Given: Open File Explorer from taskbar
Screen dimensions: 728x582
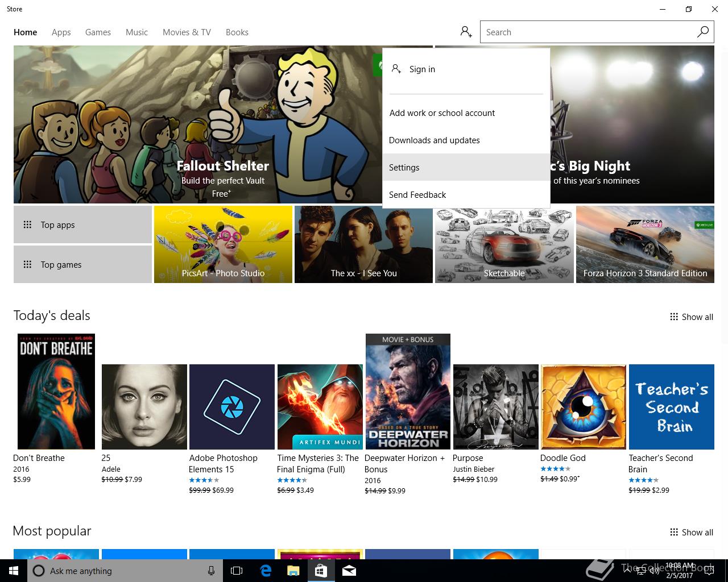Looking at the screenshot, I should coord(293,571).
